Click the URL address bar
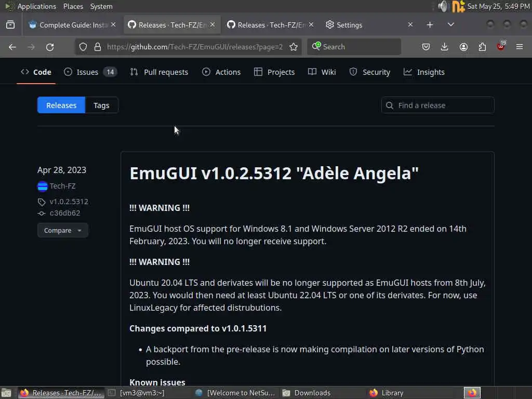532x399 pixels. pos(194,47)
